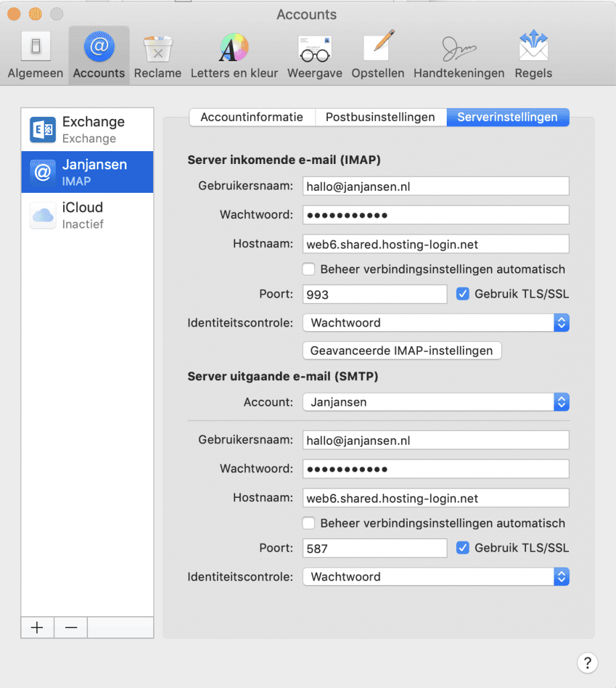Viewport: 616px width, 688px height.
Task: Open the Opstellen compose preferences
Action: coord(378,56)
